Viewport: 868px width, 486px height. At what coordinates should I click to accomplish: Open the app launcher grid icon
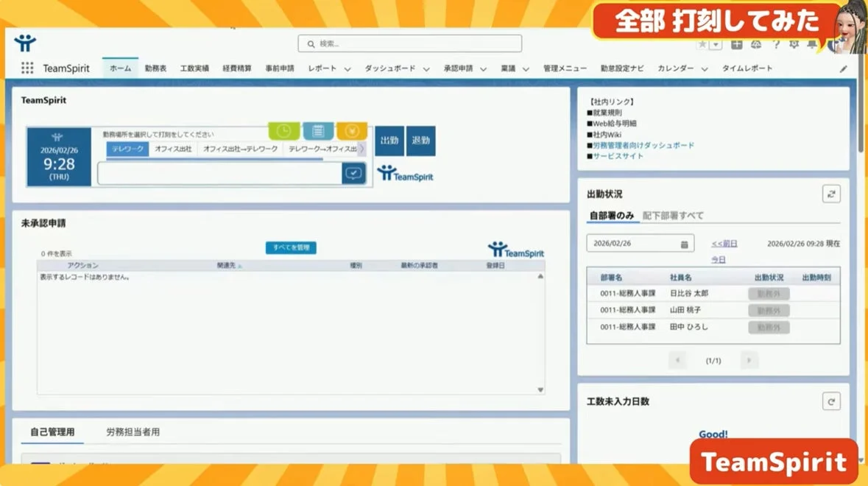[27, 68]
